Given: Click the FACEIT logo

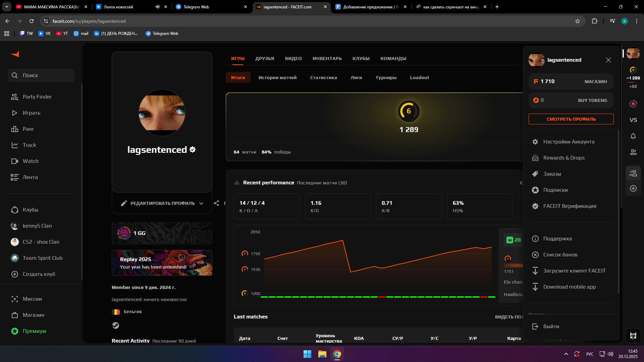Looking at the screenshot, I should click(15, 54).
